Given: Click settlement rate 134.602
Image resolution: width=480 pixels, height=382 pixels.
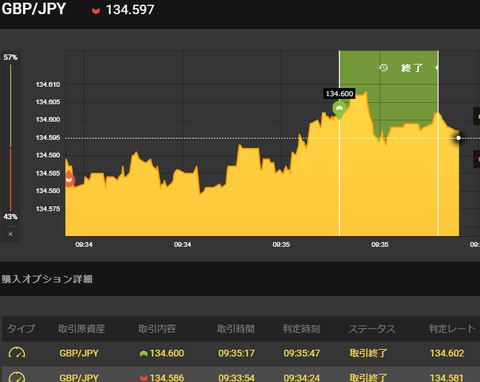Looking at the screenshot, I should 447,353.
